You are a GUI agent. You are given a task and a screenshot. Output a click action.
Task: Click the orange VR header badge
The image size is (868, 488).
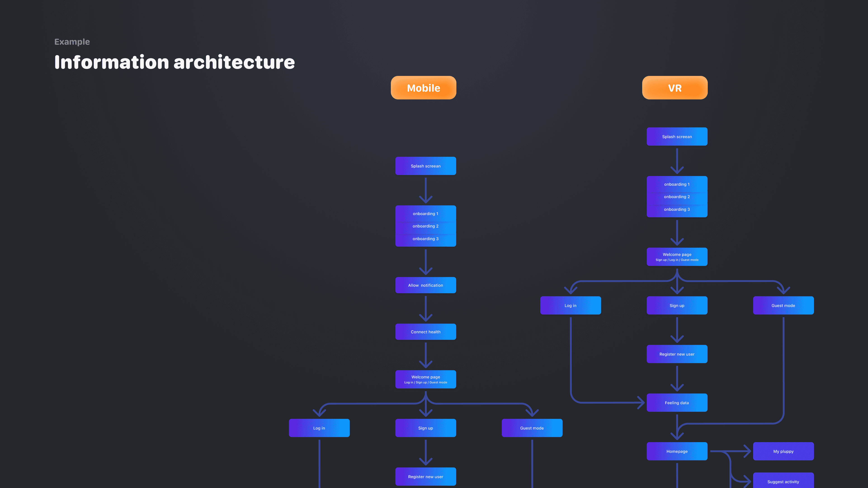point(675,88)
